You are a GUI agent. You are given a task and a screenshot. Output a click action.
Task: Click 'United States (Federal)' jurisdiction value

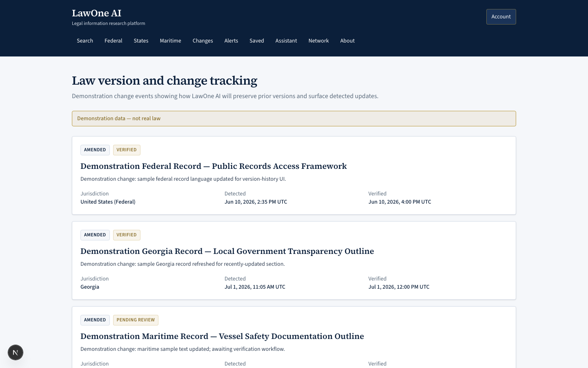coord(108,202)
